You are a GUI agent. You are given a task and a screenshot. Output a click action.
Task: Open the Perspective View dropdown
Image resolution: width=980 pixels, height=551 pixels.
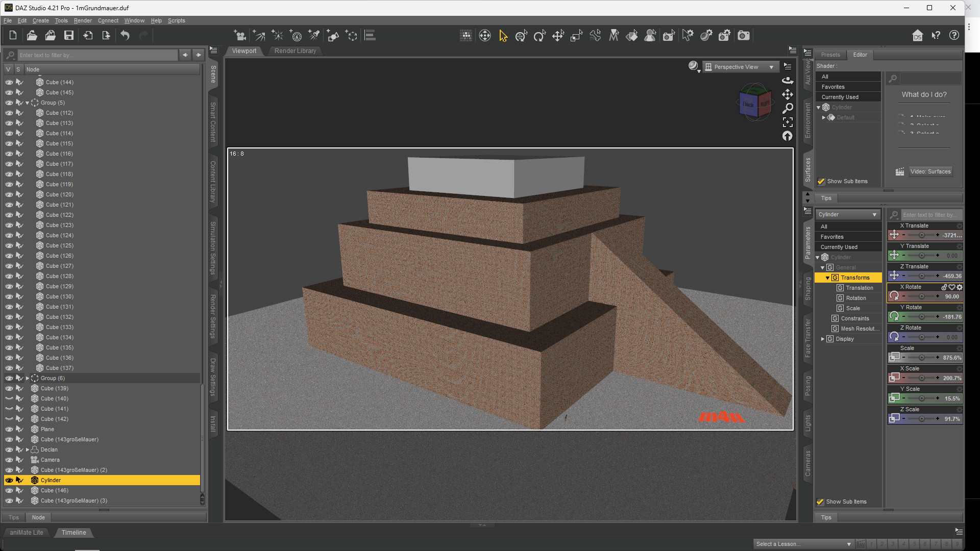click(x=740, y=67)
